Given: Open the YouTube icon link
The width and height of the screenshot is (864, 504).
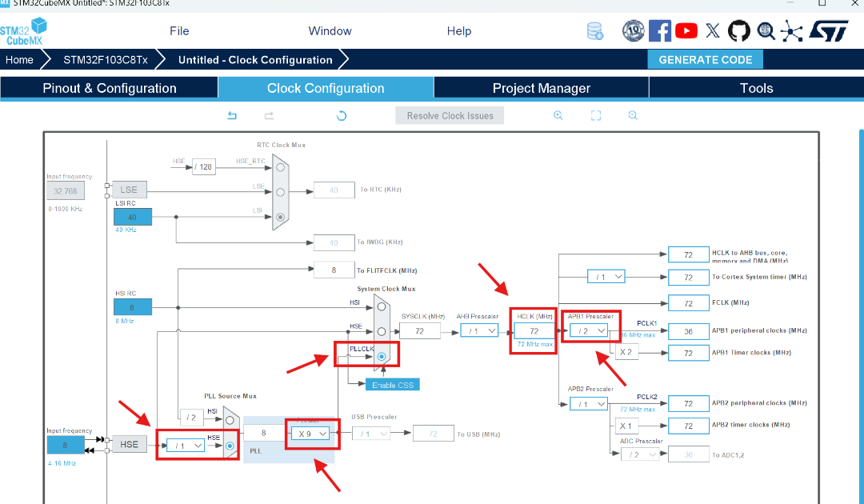Looking at the screenshot, I should pos(686,31).
